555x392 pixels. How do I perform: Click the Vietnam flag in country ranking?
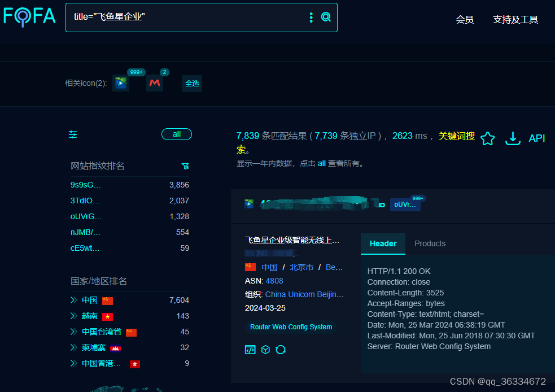108,316
